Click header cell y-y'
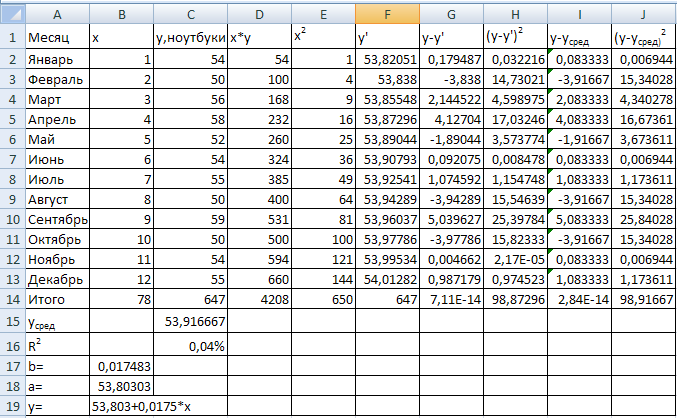Screen dimensions: 677x418 pos(451,37)
